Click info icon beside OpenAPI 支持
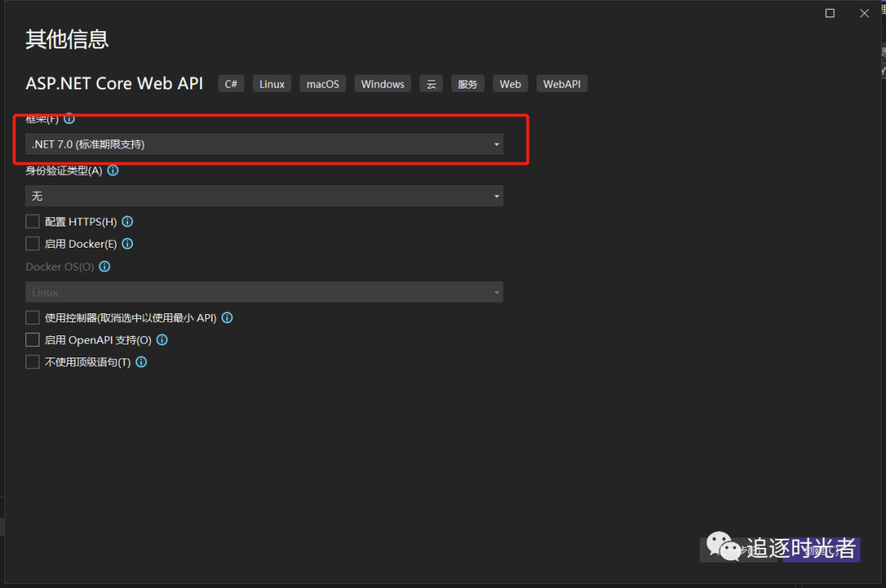Screen dimensions: 886x588 tap(162, 340)
